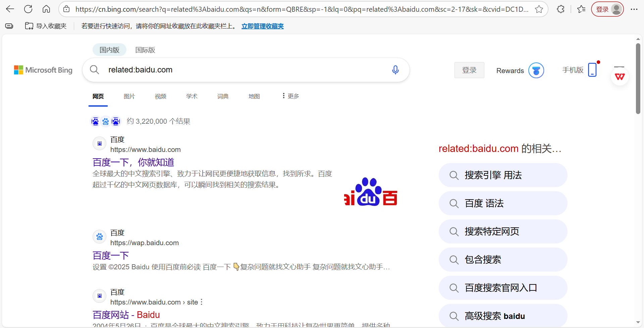Click the Bing page 登录 button

[469, 70]
